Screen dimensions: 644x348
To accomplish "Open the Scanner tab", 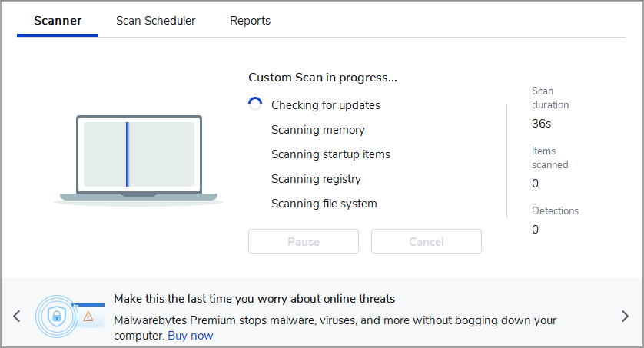I will (58, 21).
